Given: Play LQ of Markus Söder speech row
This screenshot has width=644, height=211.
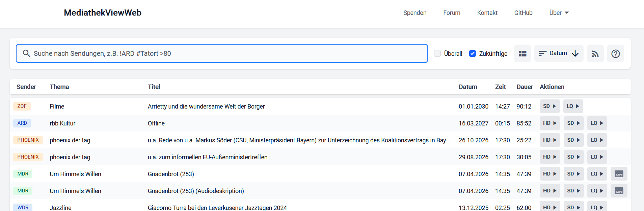Looking at the screenshot, I should 597,140.
